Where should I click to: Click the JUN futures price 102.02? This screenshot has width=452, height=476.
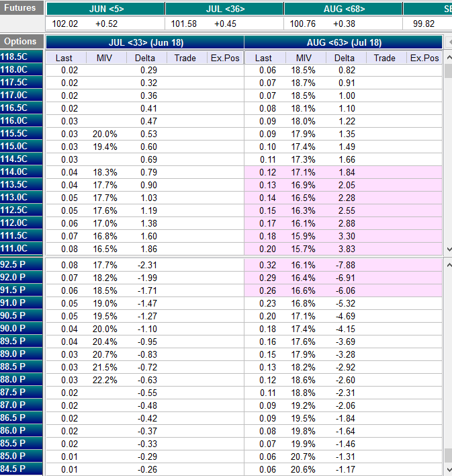click(x=65, y=24)
